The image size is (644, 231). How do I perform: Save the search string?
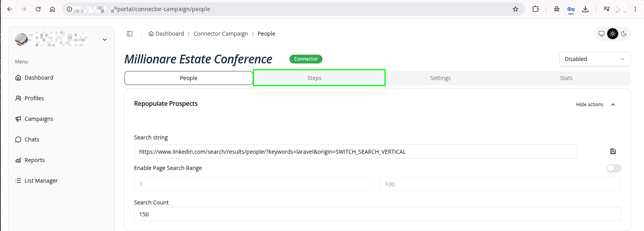click(x=613, y=151)
